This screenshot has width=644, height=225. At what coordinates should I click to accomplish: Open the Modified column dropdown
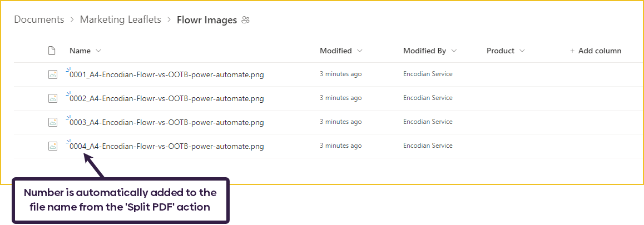[360, 51]
